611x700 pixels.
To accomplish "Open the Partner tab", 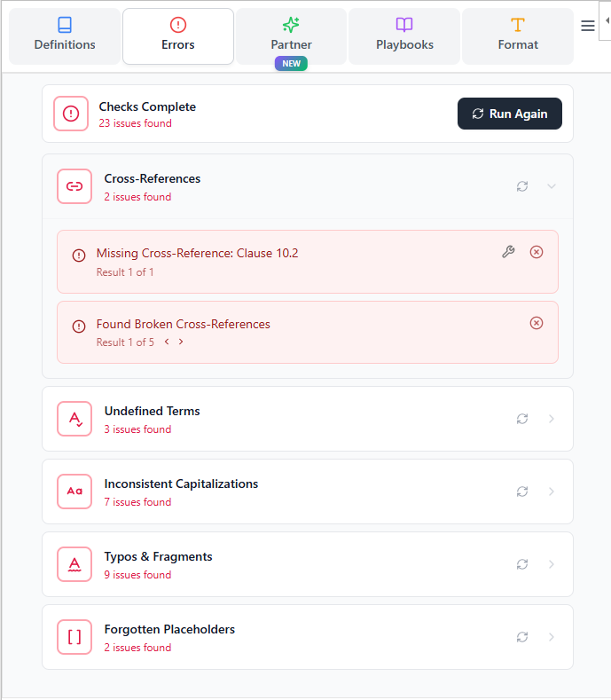I will click(291, 35).
